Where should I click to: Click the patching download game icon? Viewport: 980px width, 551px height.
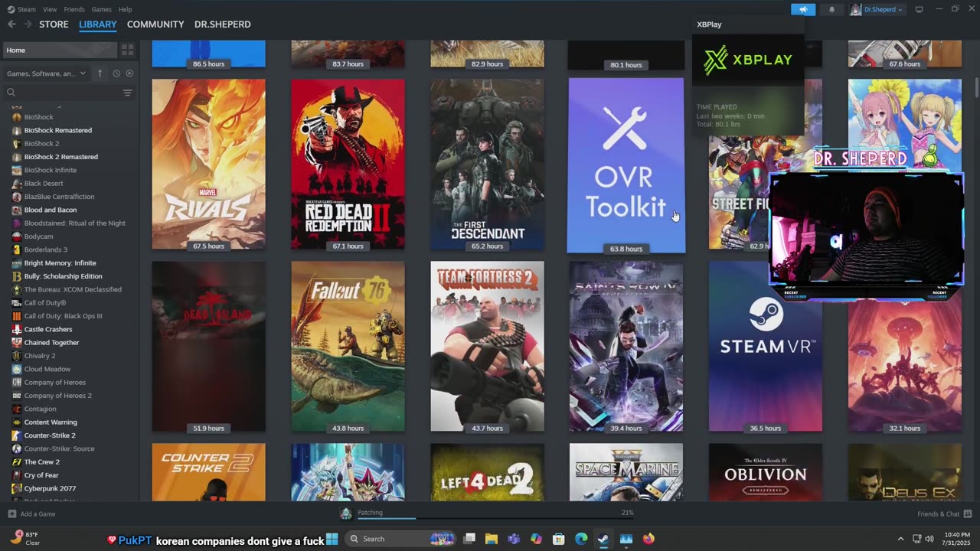tap(346, 514)
